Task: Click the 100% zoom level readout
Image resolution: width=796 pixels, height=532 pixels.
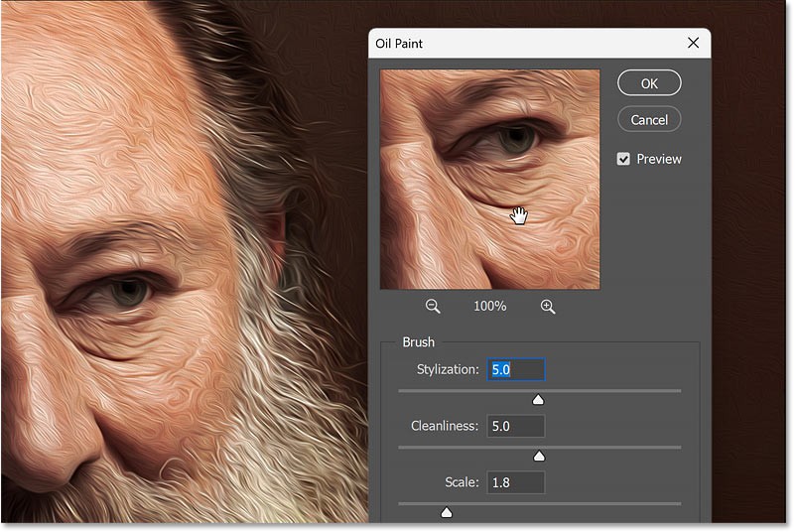Action: point(489,307)
